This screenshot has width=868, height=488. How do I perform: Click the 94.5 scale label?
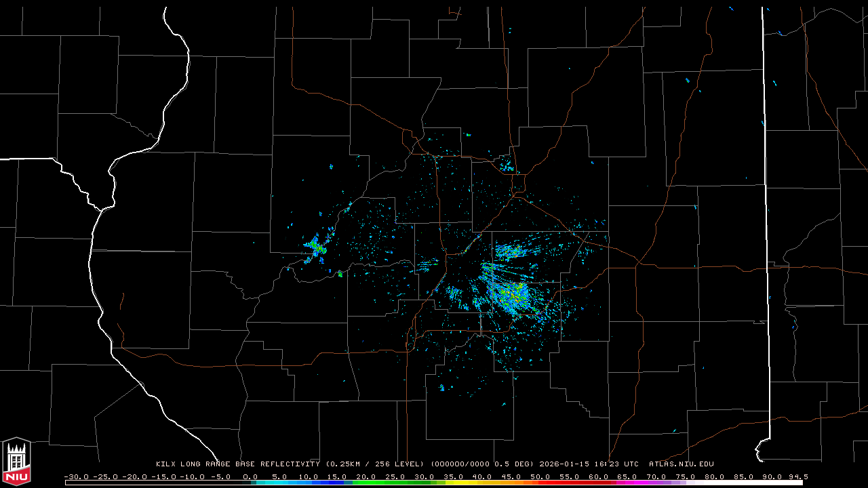798,476
